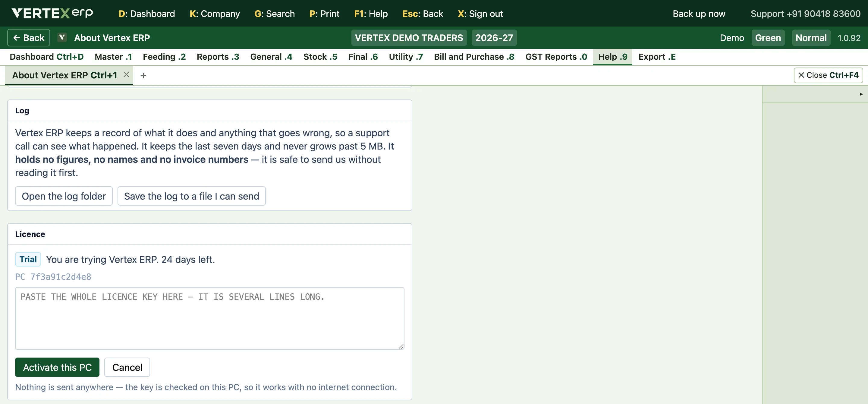
Task: Click Activate this PC
Action: pyautogui.click(x=57, y=367)
